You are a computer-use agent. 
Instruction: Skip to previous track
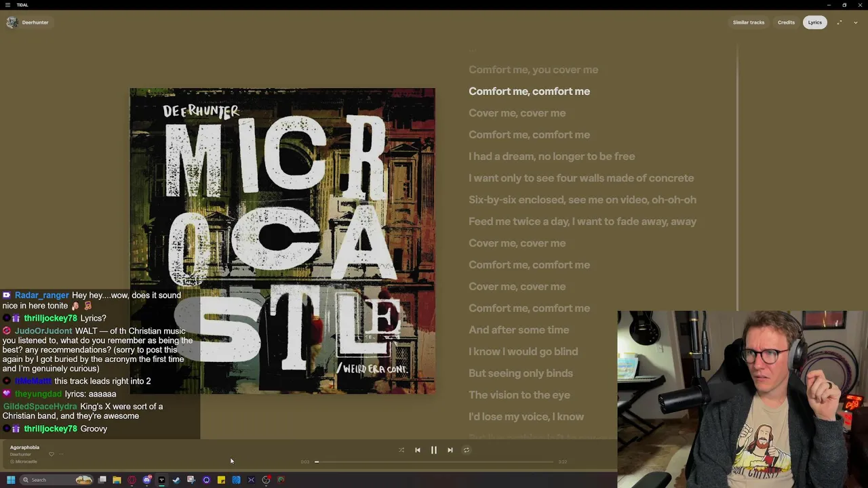click(418, 450)
